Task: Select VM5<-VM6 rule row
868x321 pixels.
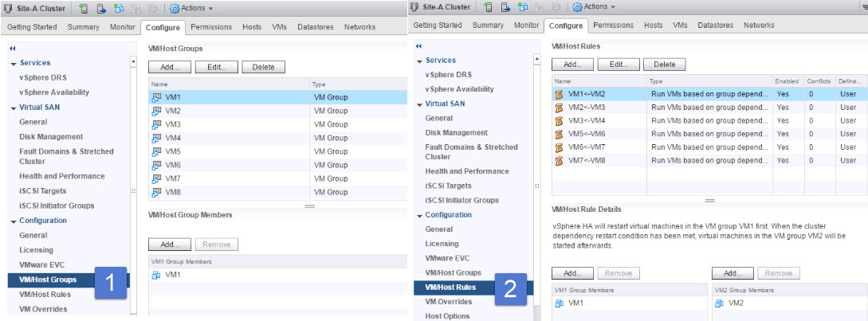Action: [709, 134]
